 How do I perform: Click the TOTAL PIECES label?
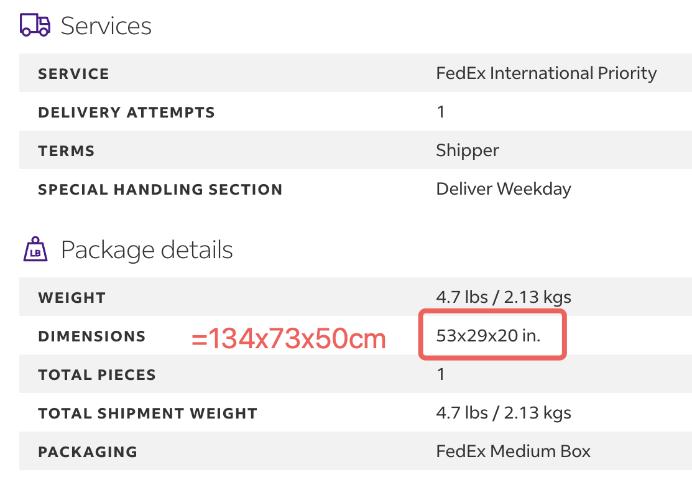point(97,375)
